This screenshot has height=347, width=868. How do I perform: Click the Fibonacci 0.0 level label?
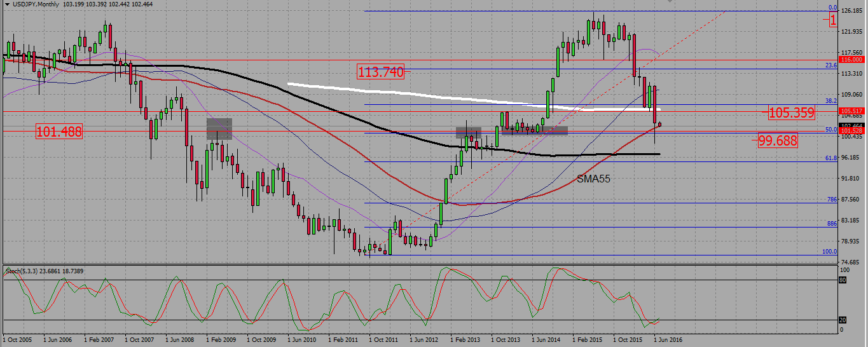click(x=832, y=7)
